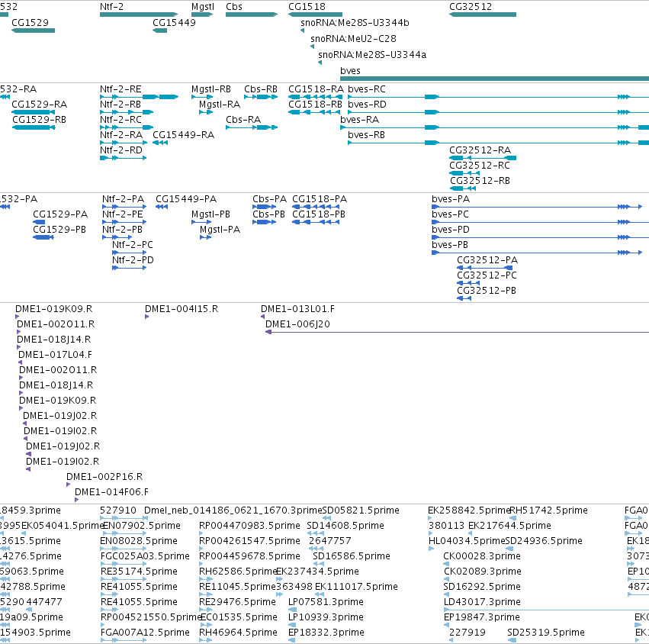649x644 pixels.
Task: Open protein CG15449-PA
Action: point(162,207)
